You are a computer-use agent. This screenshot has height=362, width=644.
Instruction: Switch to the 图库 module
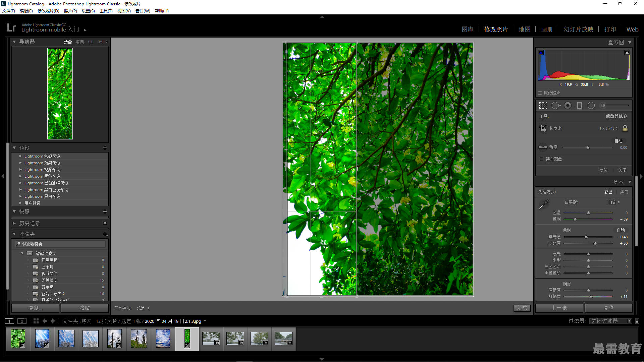point(468,29)
